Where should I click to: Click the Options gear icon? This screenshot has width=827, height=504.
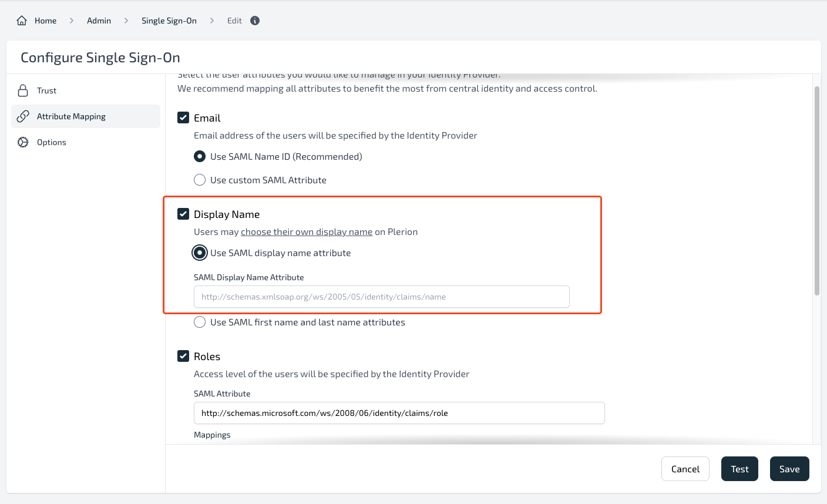pos(23,142)
